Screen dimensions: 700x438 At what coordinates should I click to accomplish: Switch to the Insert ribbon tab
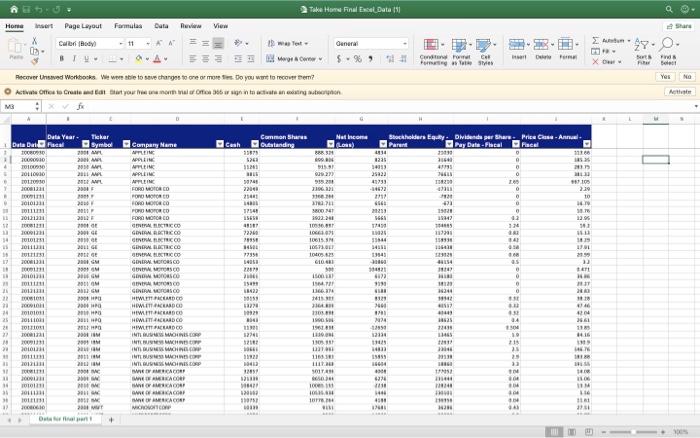(x=44, y=26)
